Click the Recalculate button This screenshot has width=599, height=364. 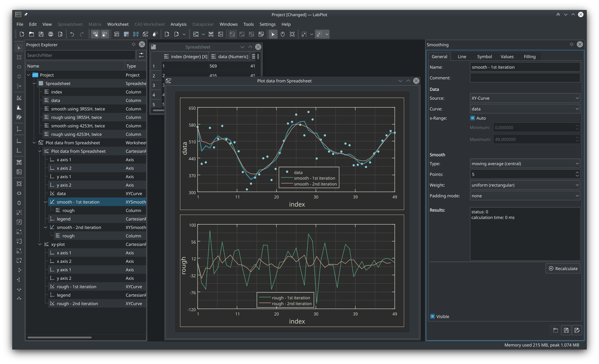pyautogui.click(x=563, y=268)
